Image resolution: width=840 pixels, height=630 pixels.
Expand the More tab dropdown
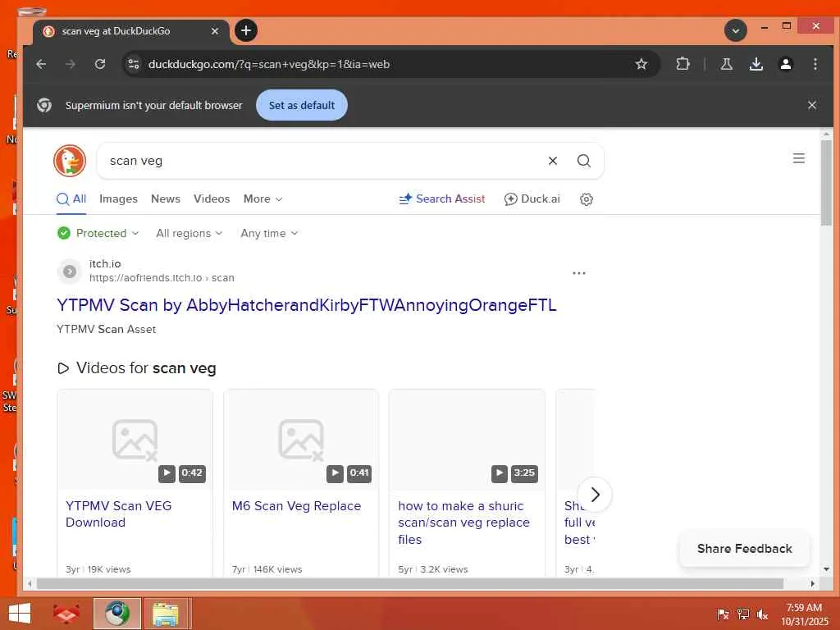pos(262,199)
